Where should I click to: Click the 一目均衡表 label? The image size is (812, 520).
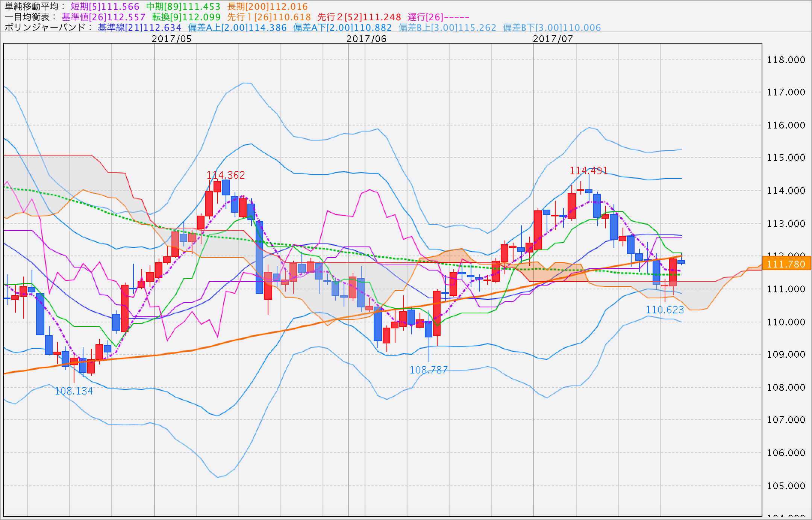(x=30, y=17)
